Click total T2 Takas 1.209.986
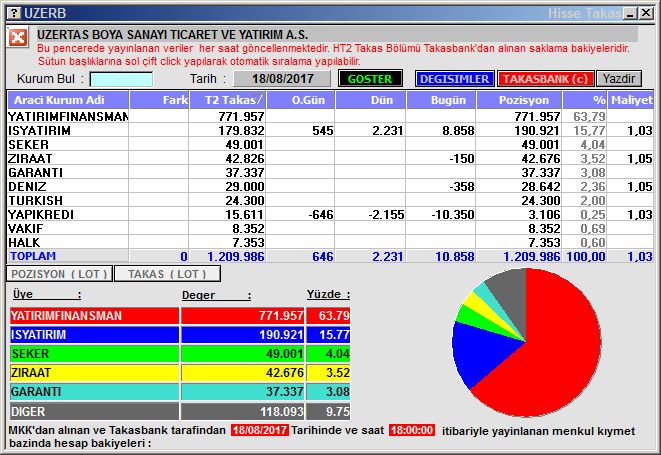Viewport: 661px width, 455px height. click(236, 256)
